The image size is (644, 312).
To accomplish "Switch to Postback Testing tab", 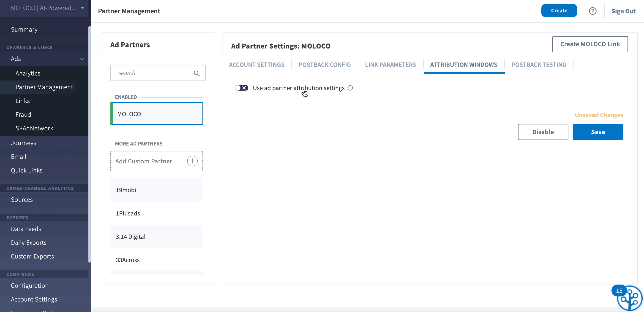I will click(539, 65).
